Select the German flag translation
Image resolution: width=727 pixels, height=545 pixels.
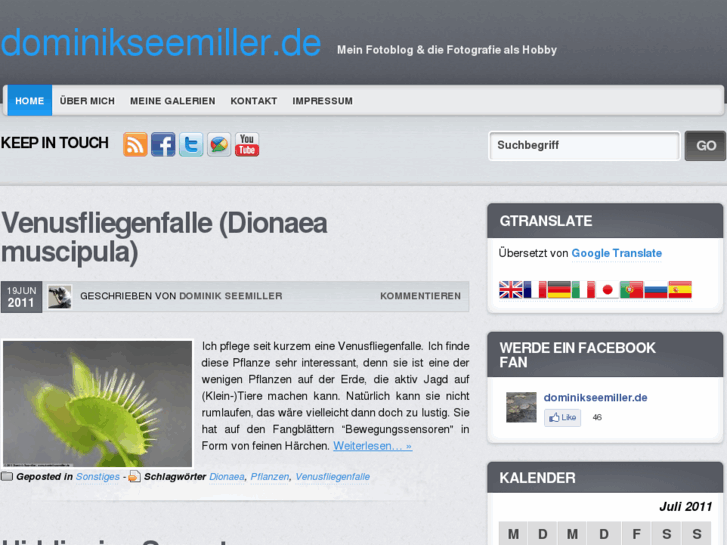[x=559, y=290]
